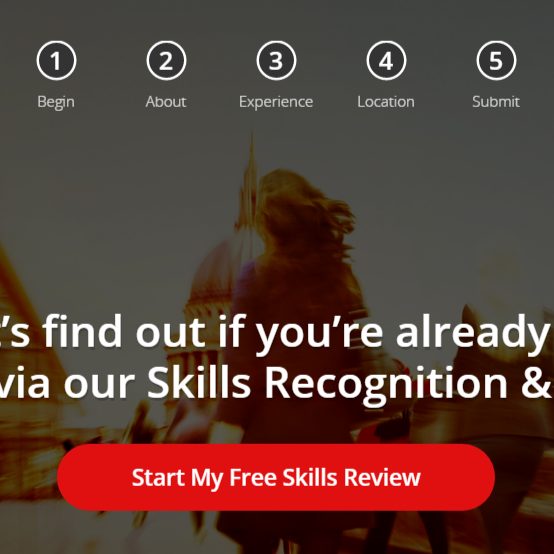Go to the step 4 circle icon
The image size is (554, 554).
pyautogui.click(x=386, y=60)
